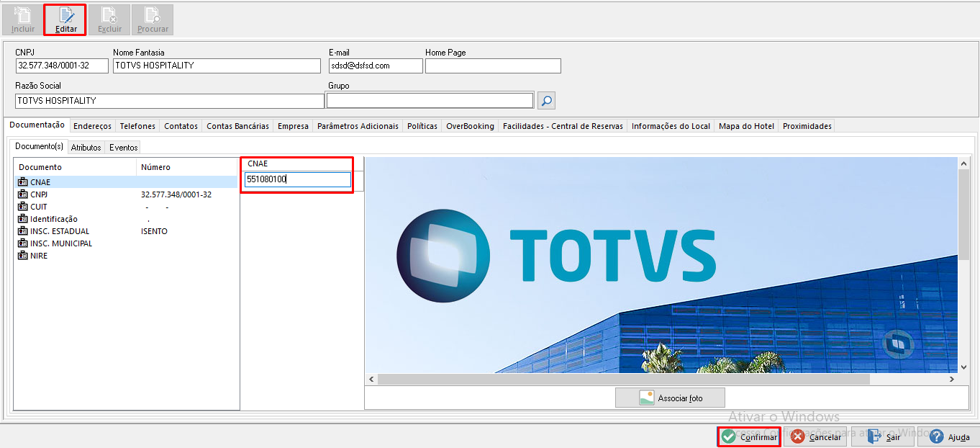Click document icon beside Identificação row
This screenshot has width=980, height=448.
22,219
